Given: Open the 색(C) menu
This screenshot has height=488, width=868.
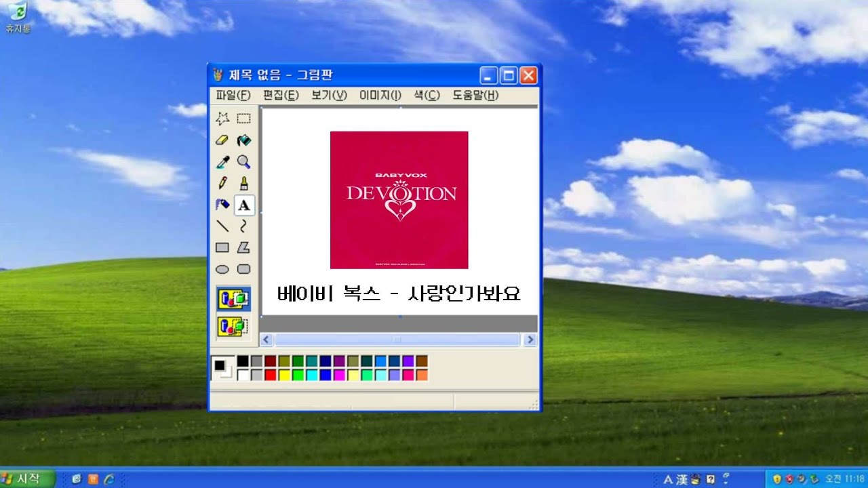Looking at the screenshot, I should coord(427,96).
